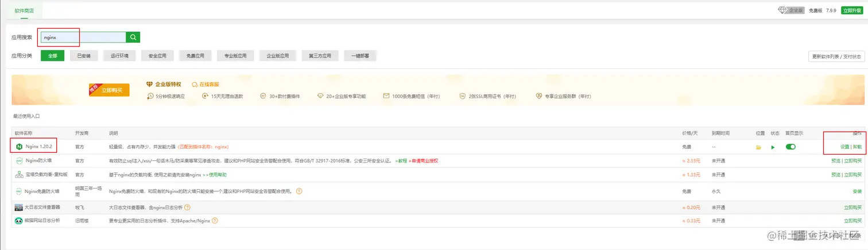Focus the 应用搜索 input containing nginx
868x250 pixels.
coord(83,37)
